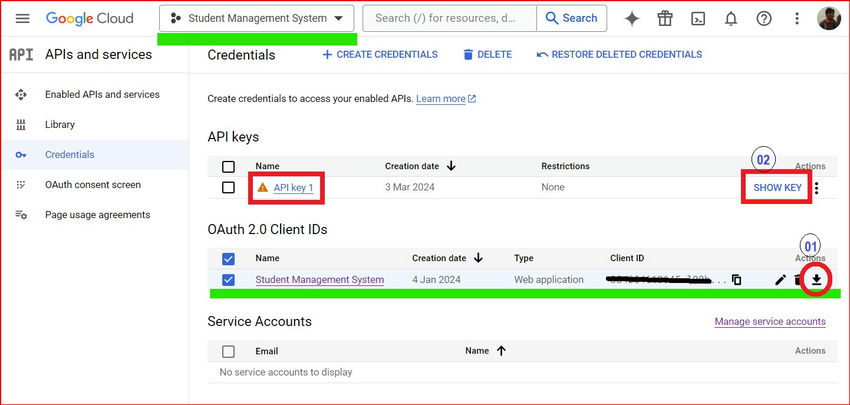Image resolution: width=850 pixels, height=405 pixels.
Task: Sort OAuth clients by Creation date arrow
Action: point(478,258)
